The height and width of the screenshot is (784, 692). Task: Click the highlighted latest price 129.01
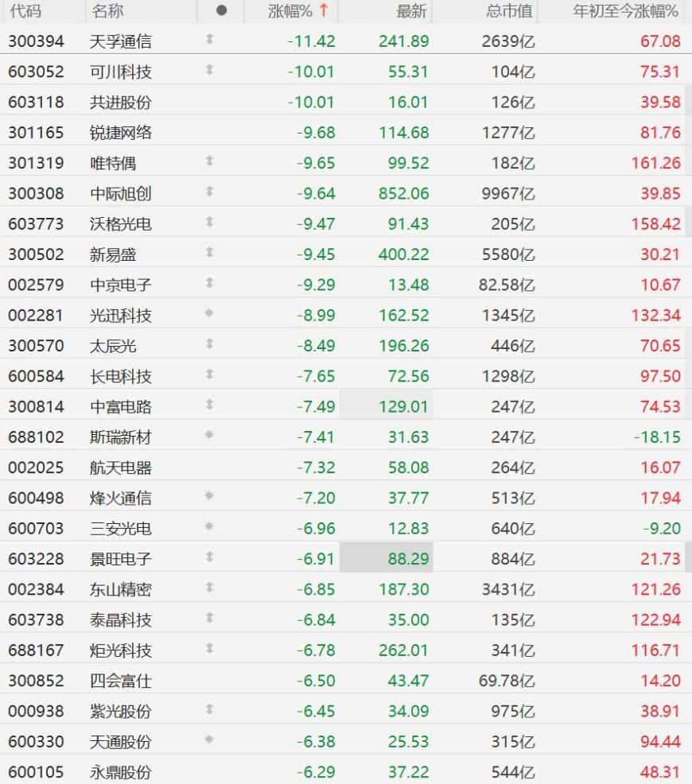click(x=404, y=406)
